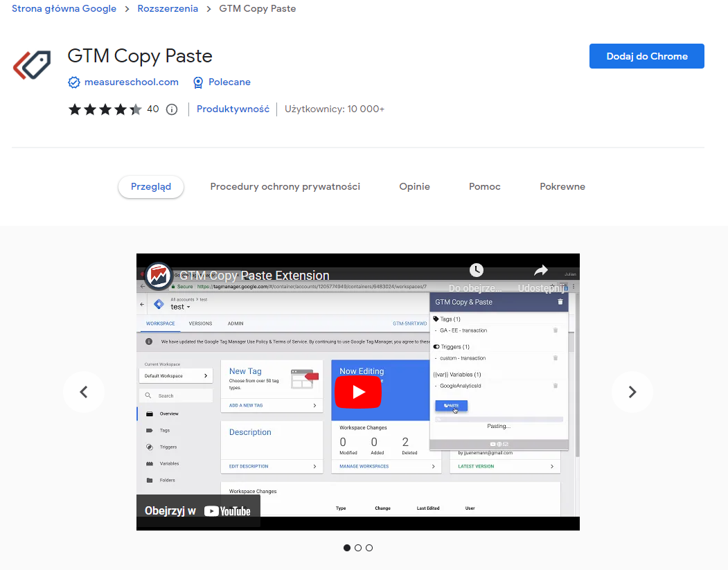Click the Obejrzyj w YouTube button

(198, 511)
